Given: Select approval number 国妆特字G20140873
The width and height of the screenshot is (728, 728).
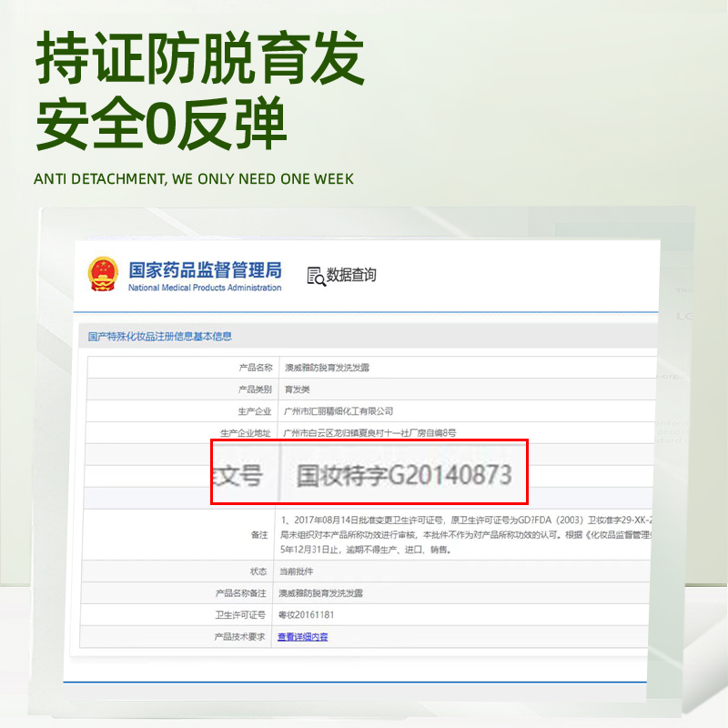Looking at the screenshot, I should (404, 475).
